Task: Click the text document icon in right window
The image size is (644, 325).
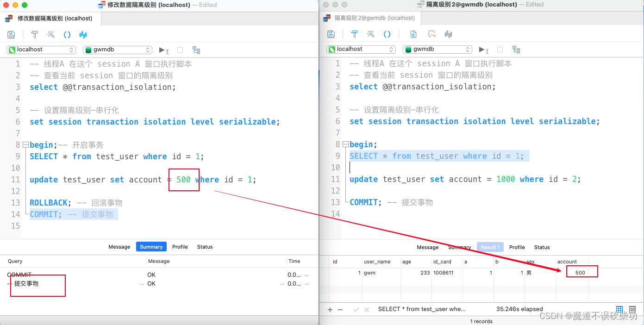Action: [413, 34]
